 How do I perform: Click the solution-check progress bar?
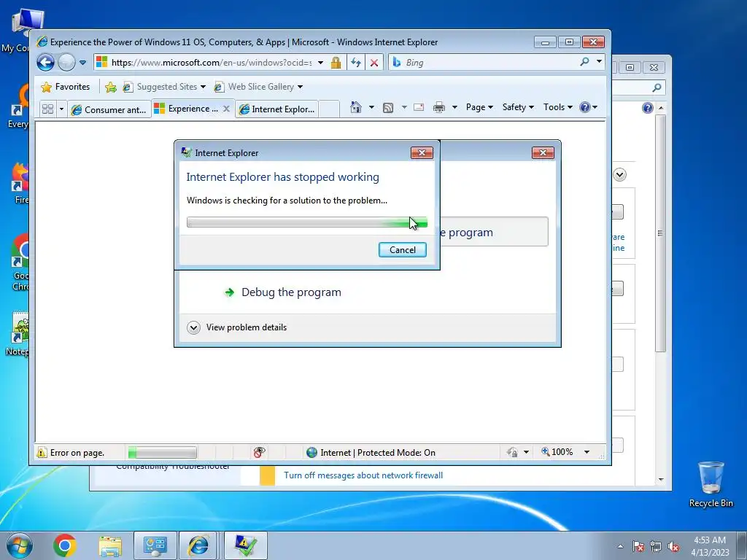tap(307, 222)
